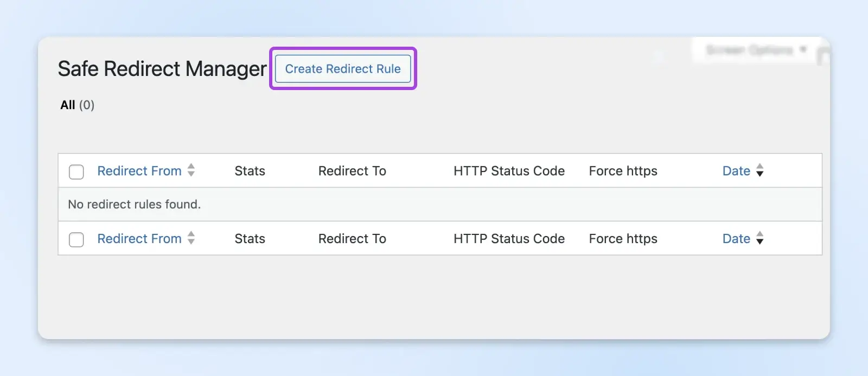The image size is (868, 376).
Task: Select the "All (0)" filter link
Action: 77,105
